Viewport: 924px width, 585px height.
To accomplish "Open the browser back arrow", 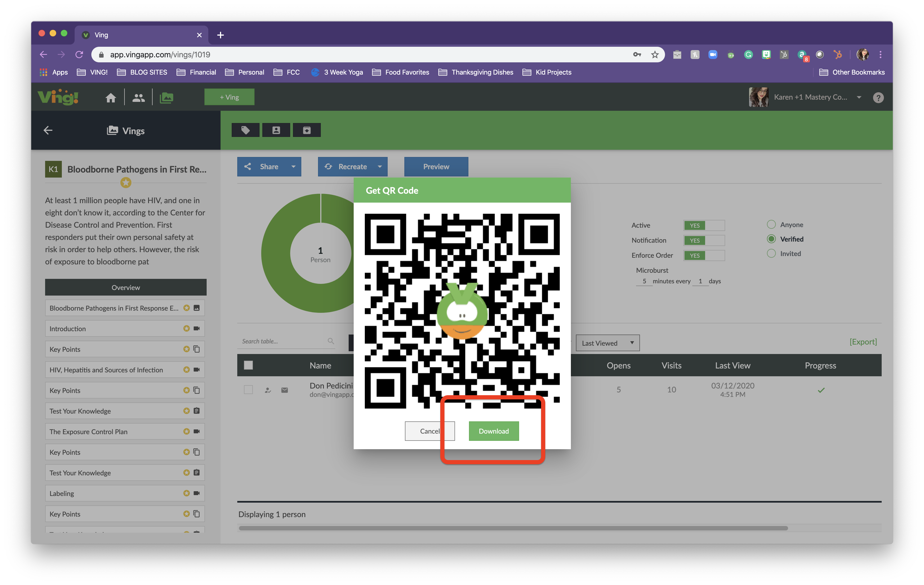I will pyautogui.click(x=43, y=55).
